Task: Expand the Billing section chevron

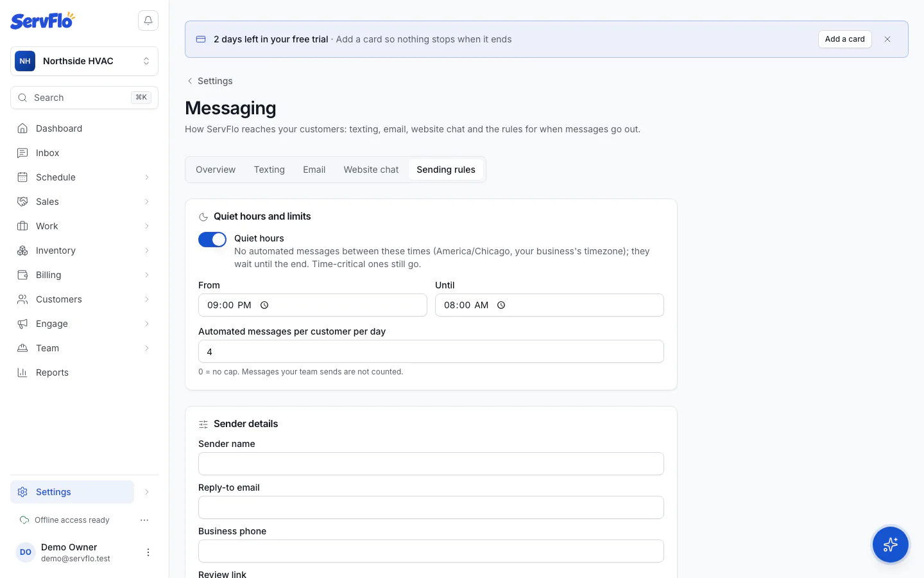Action: (x=147, y=275)
